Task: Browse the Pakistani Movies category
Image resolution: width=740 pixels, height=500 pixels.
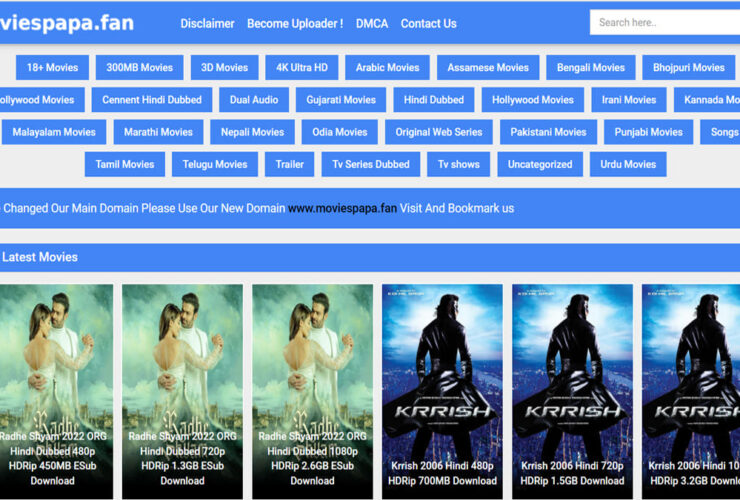Action: point(548,132)
